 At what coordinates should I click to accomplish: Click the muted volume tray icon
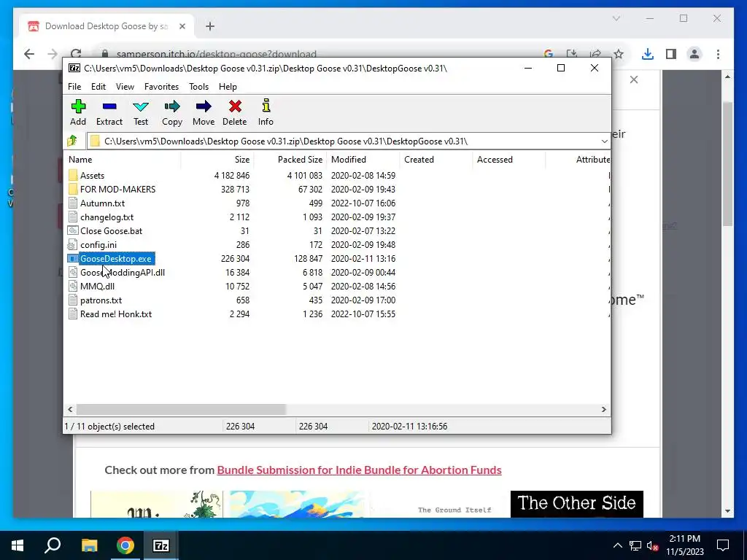tap(652, 545)
